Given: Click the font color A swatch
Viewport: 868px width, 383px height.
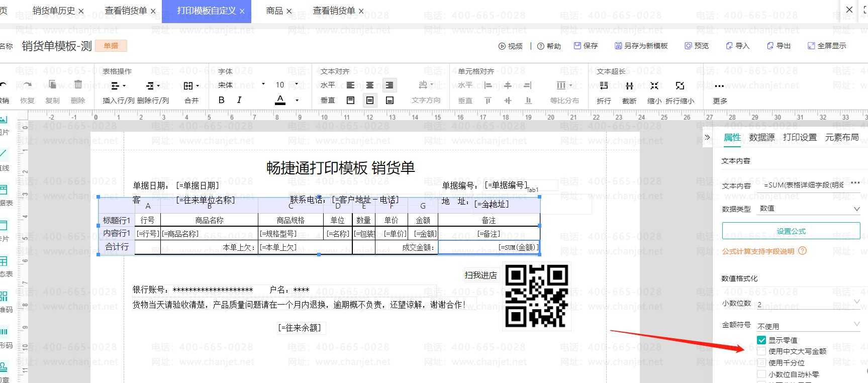Looking at the screenshot, I should (280, 100).
